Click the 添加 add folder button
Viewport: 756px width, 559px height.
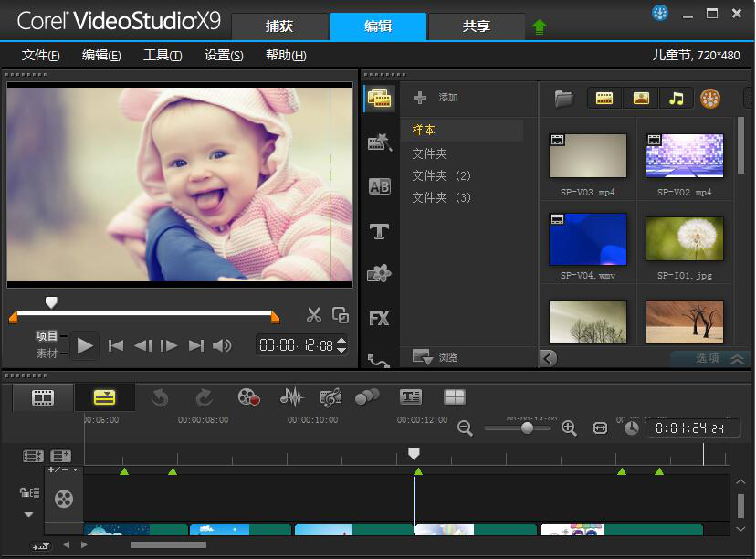tap(436, 98)
